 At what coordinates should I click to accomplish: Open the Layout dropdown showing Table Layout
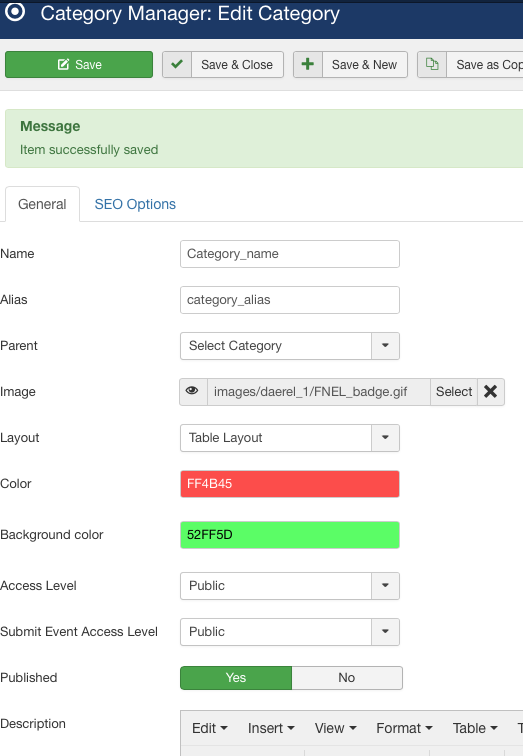pyautogui.click(x=290, y=438)
